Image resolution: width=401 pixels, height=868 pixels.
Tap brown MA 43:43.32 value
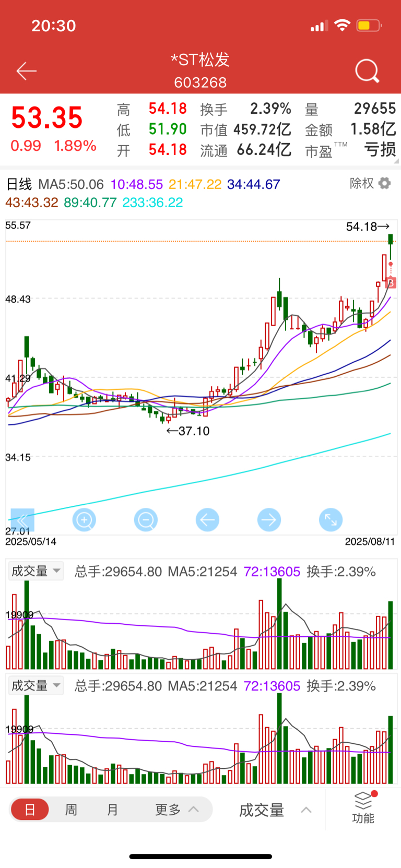click(32, 203)
